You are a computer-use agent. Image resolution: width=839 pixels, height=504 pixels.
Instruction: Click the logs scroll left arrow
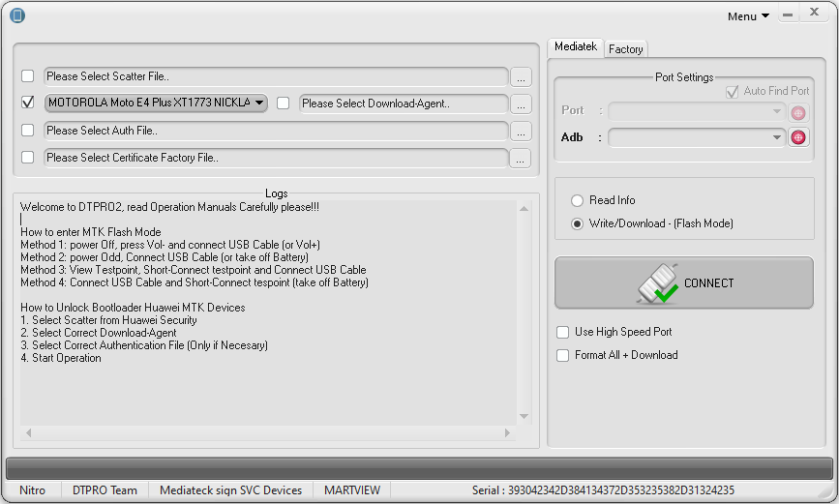28,432
